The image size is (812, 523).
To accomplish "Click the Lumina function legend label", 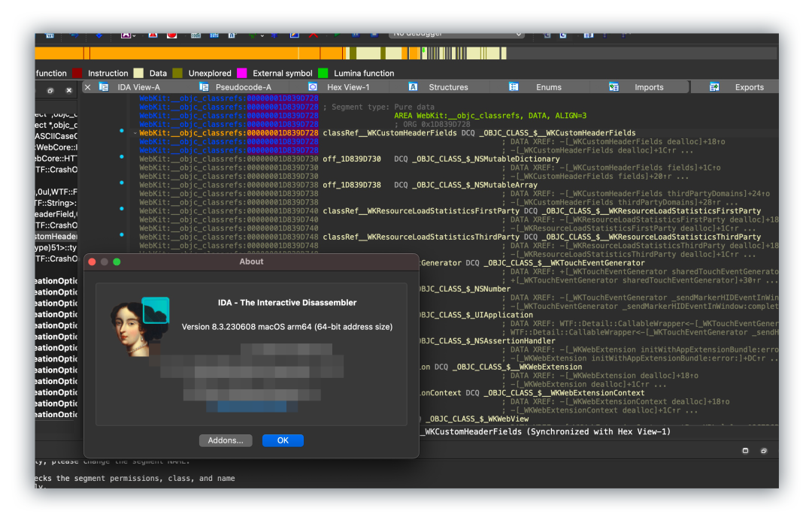I will tap(364, 73).
